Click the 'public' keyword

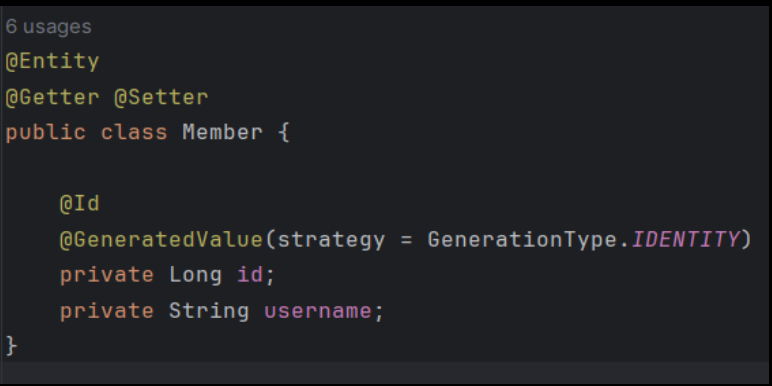[x=46, y=133]
